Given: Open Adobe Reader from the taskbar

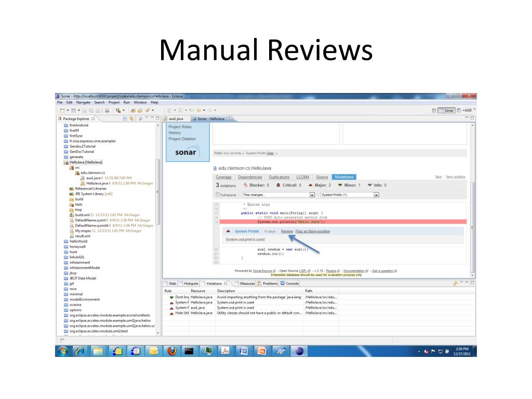Looking at the screenshot, I should click(225, 351).
